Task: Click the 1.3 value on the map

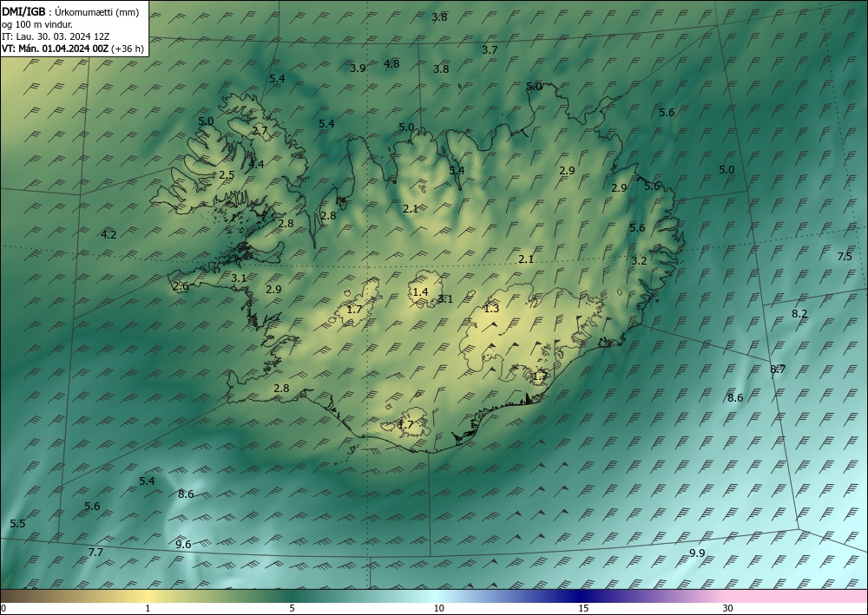Action: pyautogui.click(x=491, y=309)
